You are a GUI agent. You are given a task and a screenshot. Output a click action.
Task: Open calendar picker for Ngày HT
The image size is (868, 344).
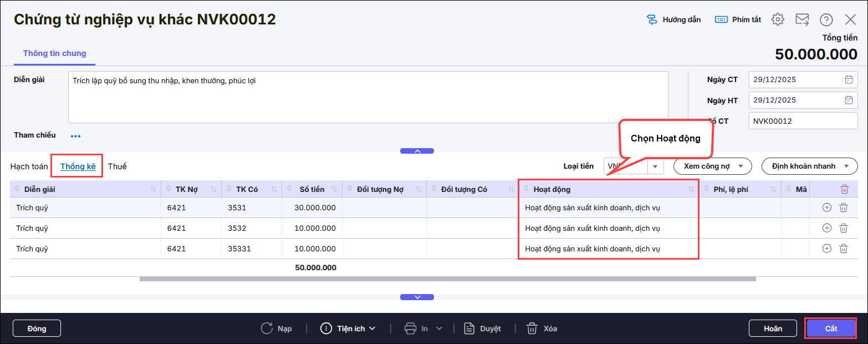848,100
